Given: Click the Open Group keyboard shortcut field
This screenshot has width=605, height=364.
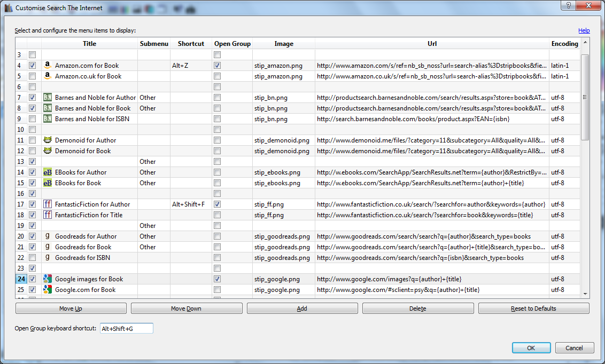Looking at the screenshot, I should point(127,329).
